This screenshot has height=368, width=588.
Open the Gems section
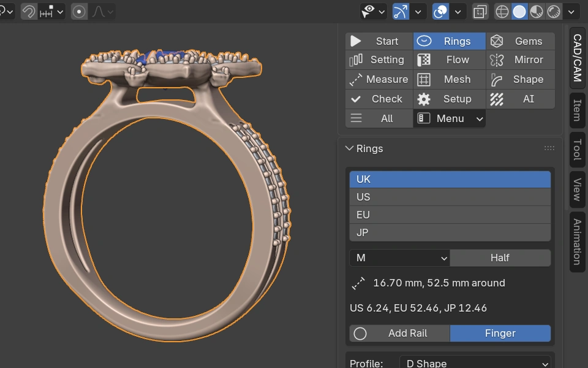coord(521,41)
